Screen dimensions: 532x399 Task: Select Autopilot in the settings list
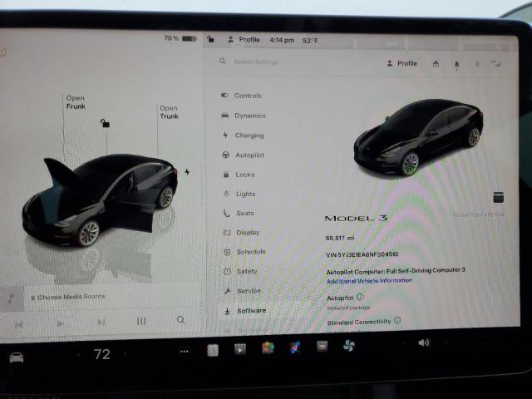click(x=244, y=155)
